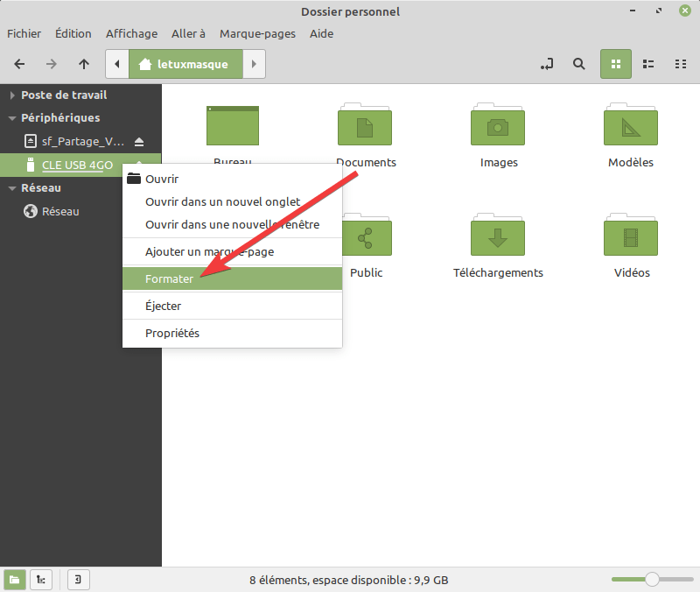Switch to compact view
This screenshot has height=592, width=700.
681,64
